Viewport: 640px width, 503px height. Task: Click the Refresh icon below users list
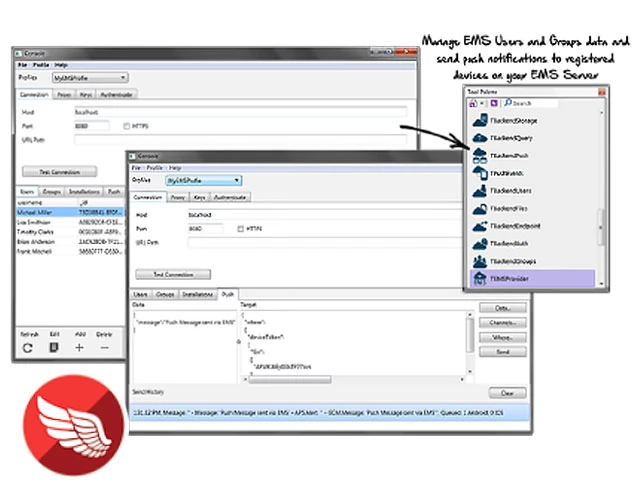28,347
